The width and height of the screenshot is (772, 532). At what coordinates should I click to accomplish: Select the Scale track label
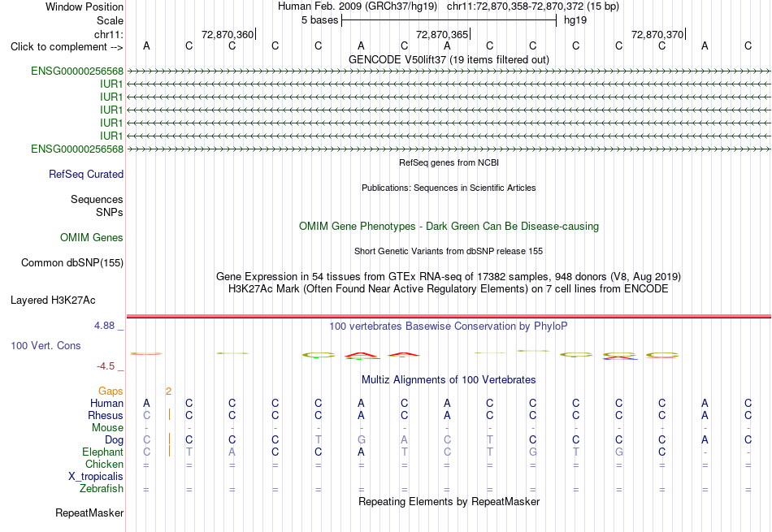110,20
